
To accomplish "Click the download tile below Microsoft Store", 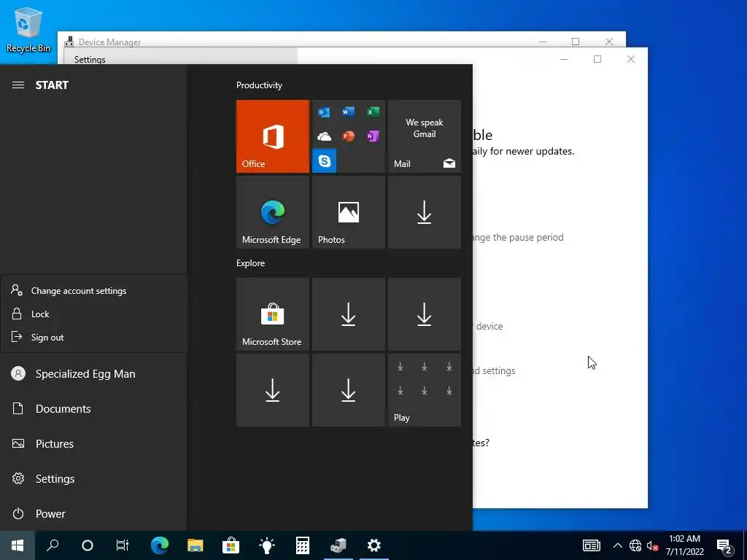I will (x=273, y=390).
